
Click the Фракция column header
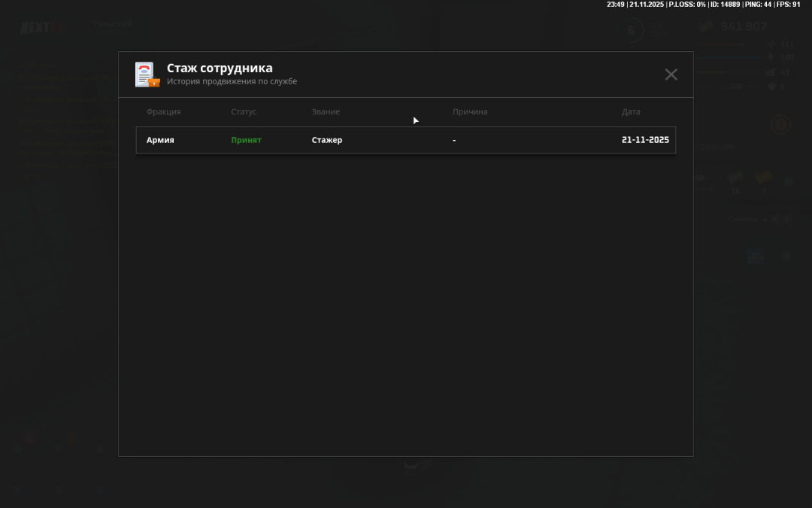click(163, 112)
